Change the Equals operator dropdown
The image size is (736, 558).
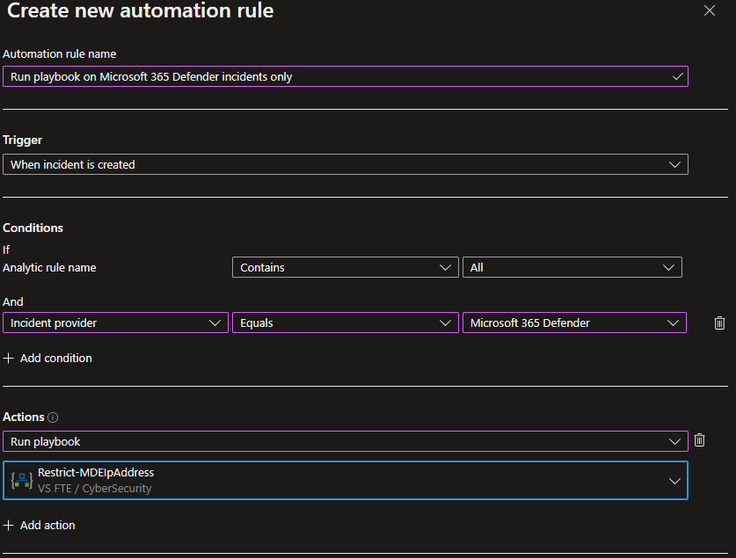tap(345, 323)
